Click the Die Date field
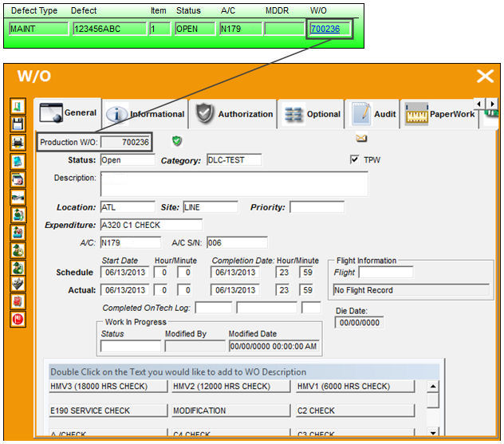 point(359,322)
